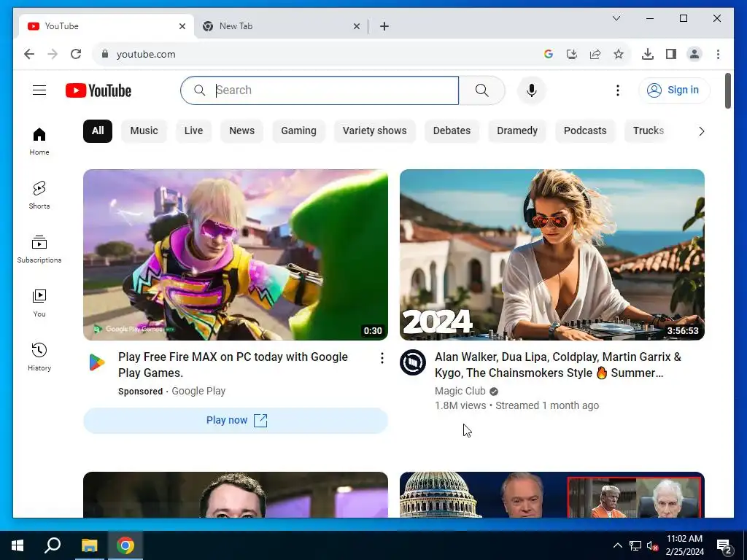Screen dimensions: 747x560
Task: Open History from the sidebar
Action: (39, 357)
